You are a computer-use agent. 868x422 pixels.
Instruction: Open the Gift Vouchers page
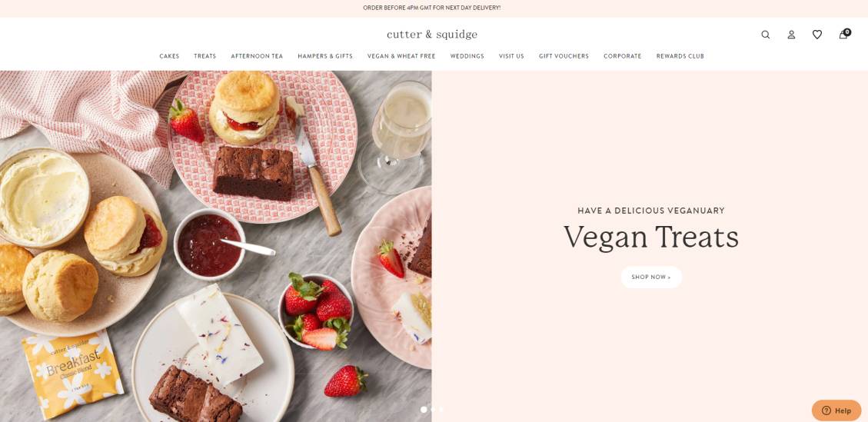click(564, 56)
